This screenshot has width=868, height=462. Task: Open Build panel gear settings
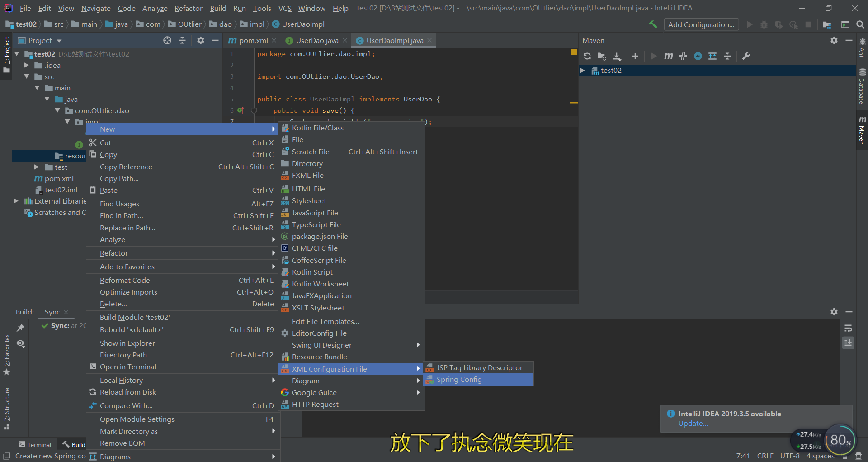(834, 312)
